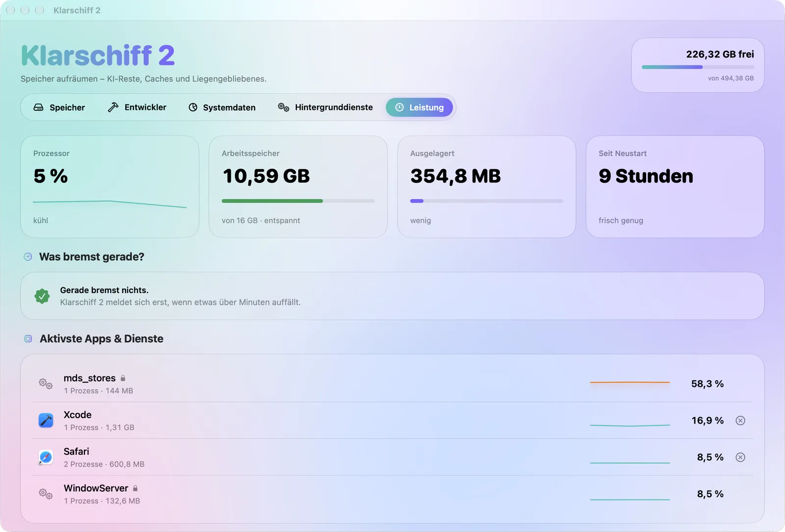Switch to the Entwickler tab
785x532 pixels.
[x=137, y=107]
